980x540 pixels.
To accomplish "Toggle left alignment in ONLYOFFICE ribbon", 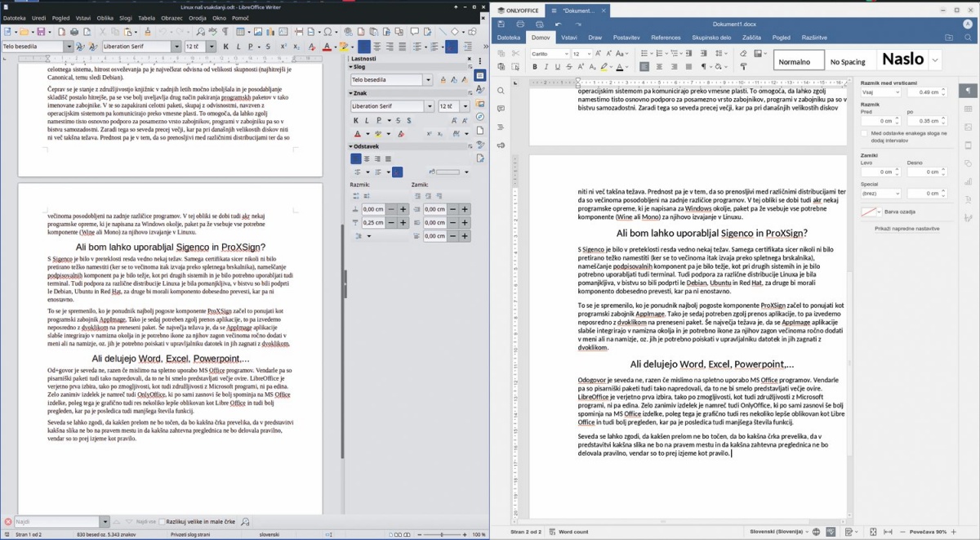I will pyautogui.click(x=644, y=67).
